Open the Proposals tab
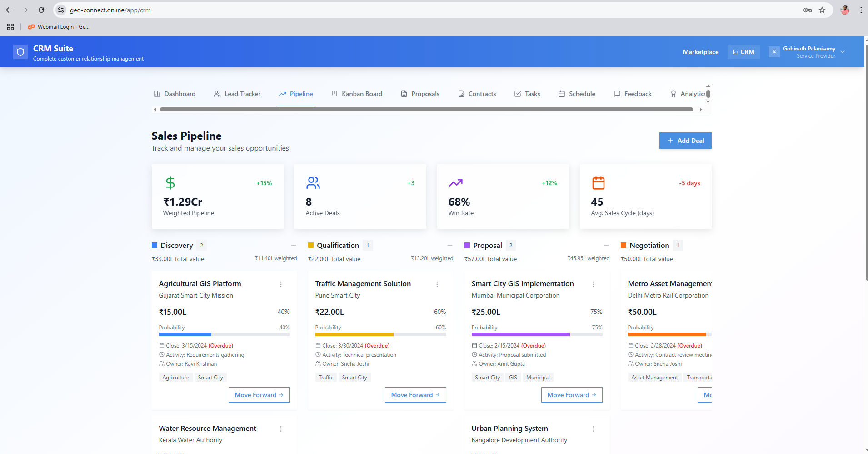The image size is (868, 454). [x=420, y=94]
